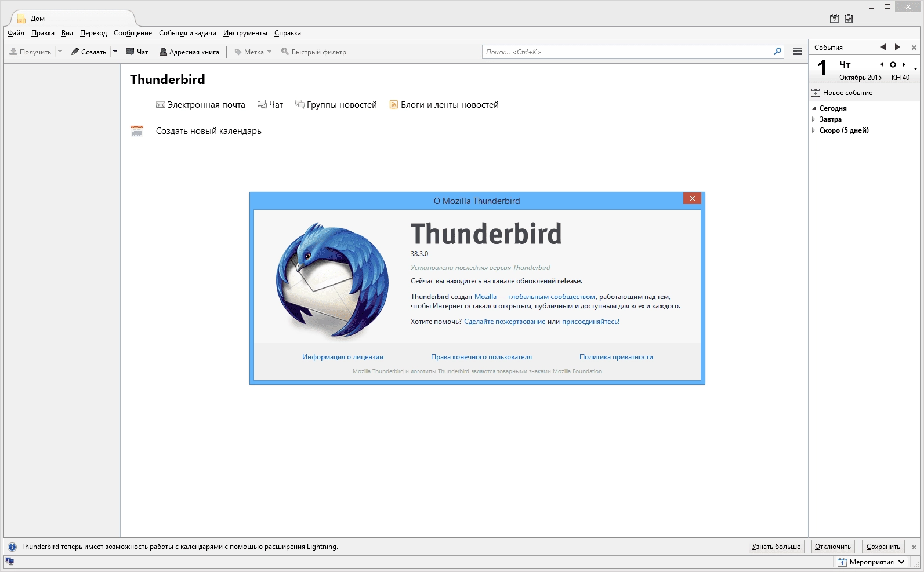Click Создать to compose a message
The width and height of the screenshot is (924, 572).
pyautogui.click(x=89, y=52)
